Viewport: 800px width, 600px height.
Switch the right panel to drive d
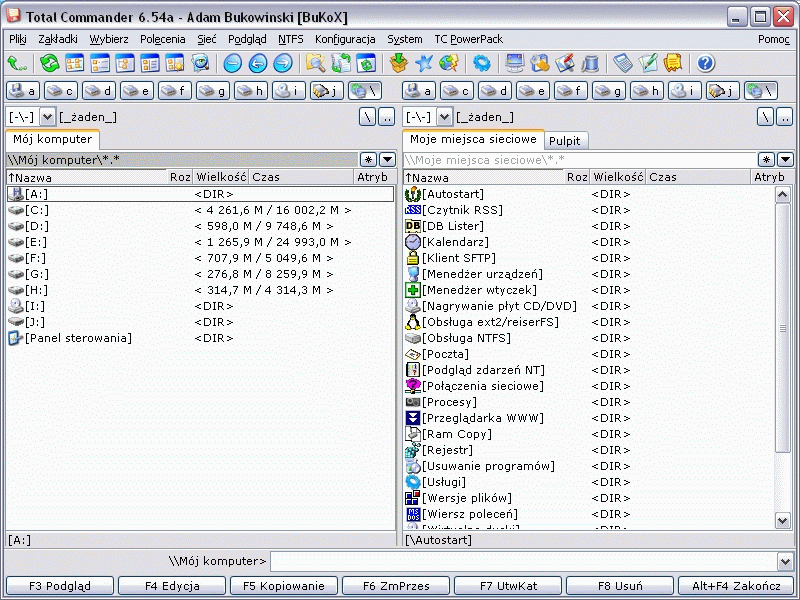point(495,91)
